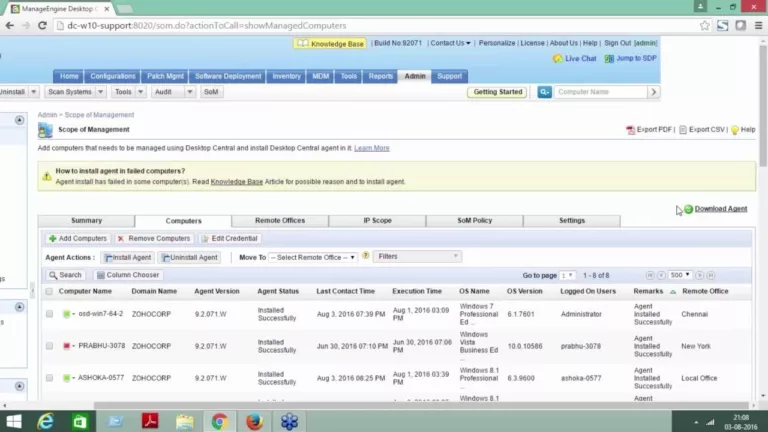This screenshot has width=768, height=432.
Task: Open the Patch Mgmt menu tab
Action: click(x=164, y=76)
